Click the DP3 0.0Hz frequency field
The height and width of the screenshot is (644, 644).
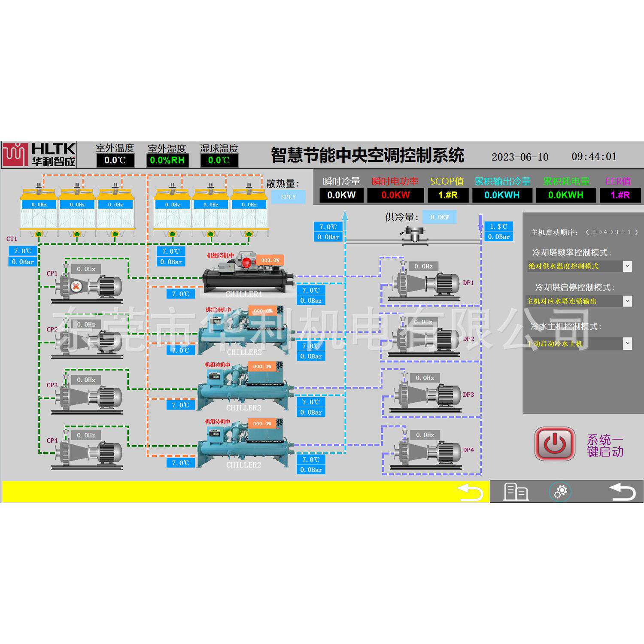click(x=425, y=378)
